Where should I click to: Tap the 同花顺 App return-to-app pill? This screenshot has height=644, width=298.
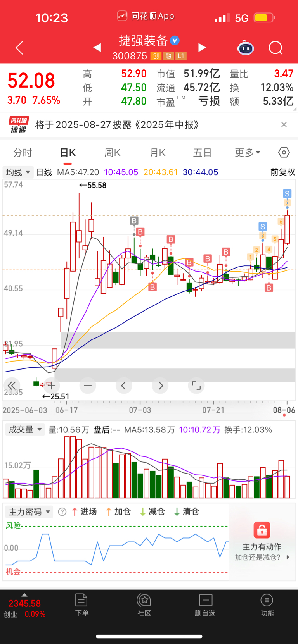click(146, 16)
